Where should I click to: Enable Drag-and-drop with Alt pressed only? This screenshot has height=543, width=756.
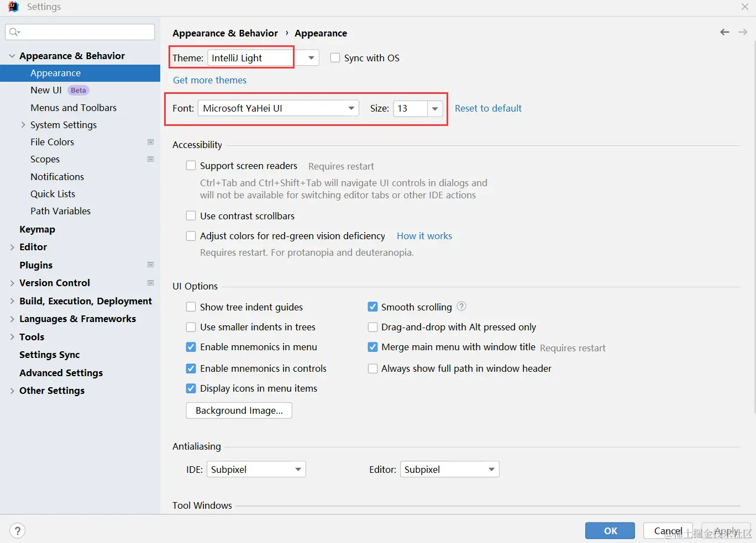(x=372, y=327)
